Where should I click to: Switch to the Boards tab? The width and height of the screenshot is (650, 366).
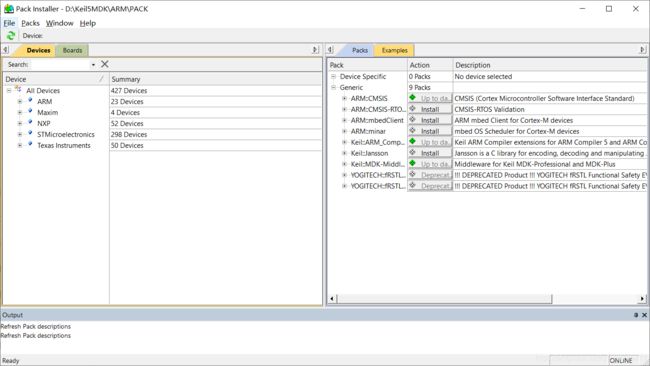click(73, 50)
